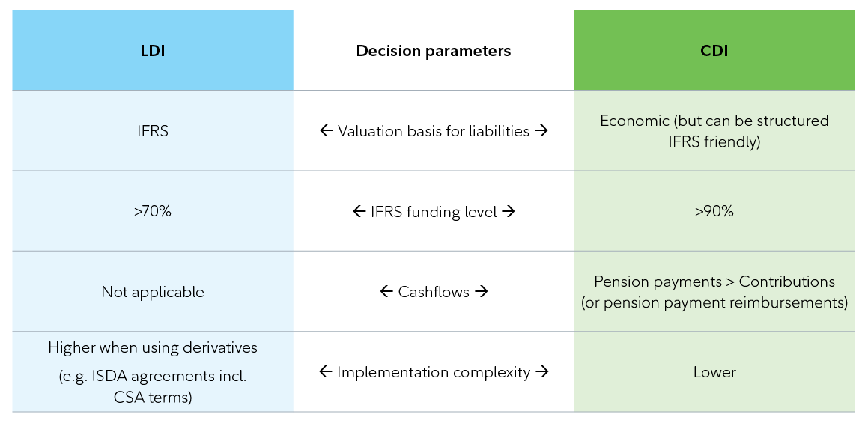Click the Not applicable cell
Image resolution: width=868 pixels, height=423 pixels.
click(153, 292)
